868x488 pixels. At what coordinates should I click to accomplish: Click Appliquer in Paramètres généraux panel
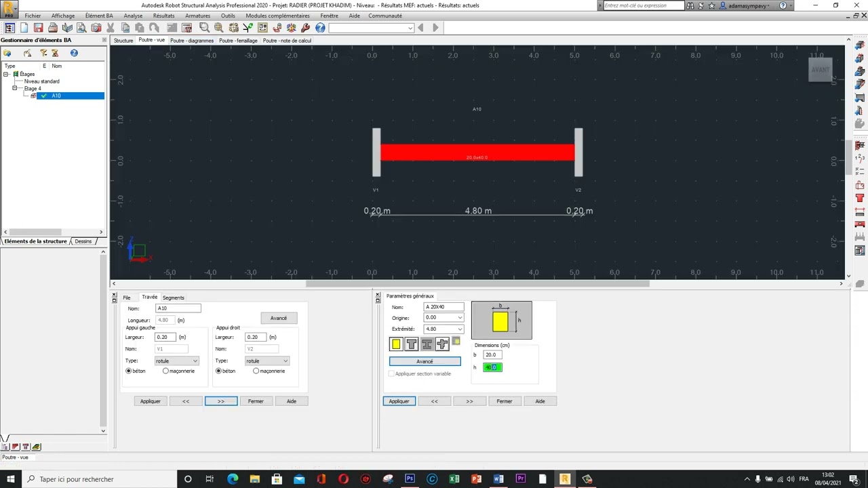[x=399, y=401]
